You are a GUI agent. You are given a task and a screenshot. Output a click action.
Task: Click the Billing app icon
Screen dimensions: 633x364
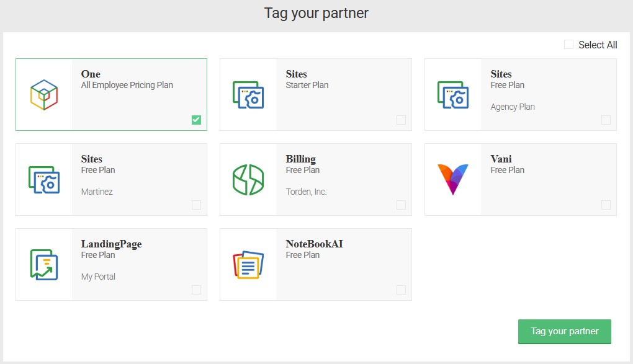[x=248, y=180]
